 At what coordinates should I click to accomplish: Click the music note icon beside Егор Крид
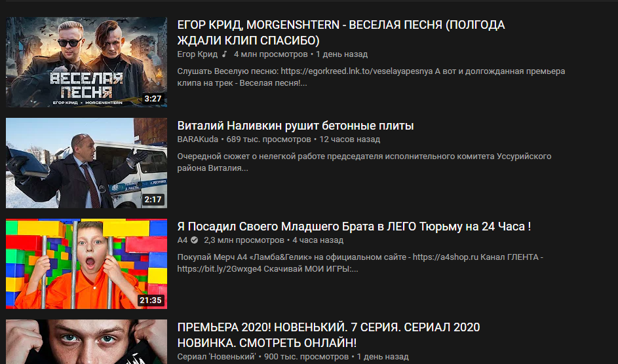[x=224, y=54]
